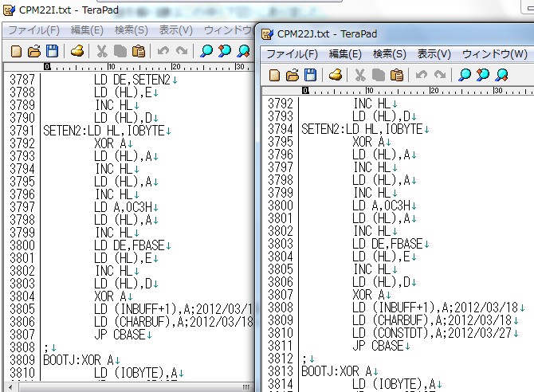Click Find previous icon in CPM22I window
The width and height of the screenshot is (534, 392).
(225, 51)
